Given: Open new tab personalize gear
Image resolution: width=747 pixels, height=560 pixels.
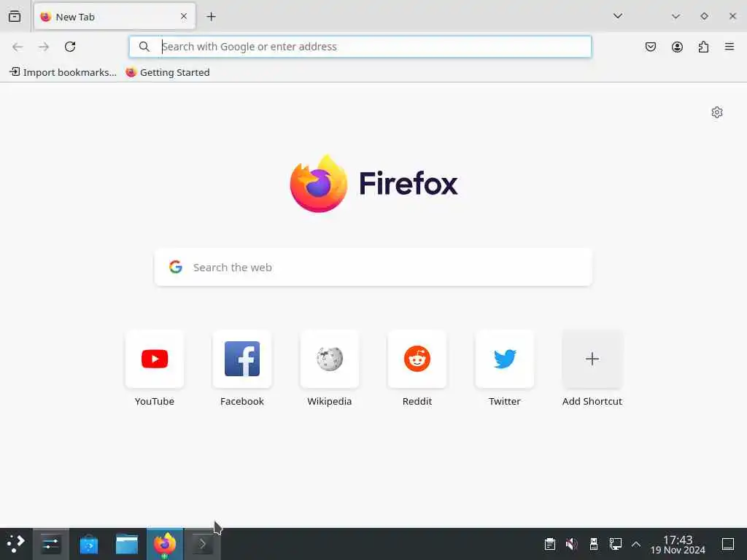Looking at the screenshot, I should [x=717, y=112].
